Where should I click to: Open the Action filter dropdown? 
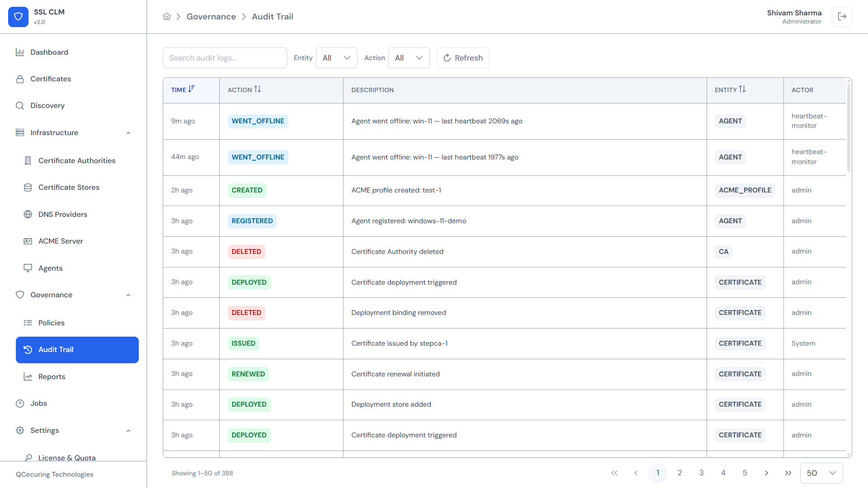point(409,58)
